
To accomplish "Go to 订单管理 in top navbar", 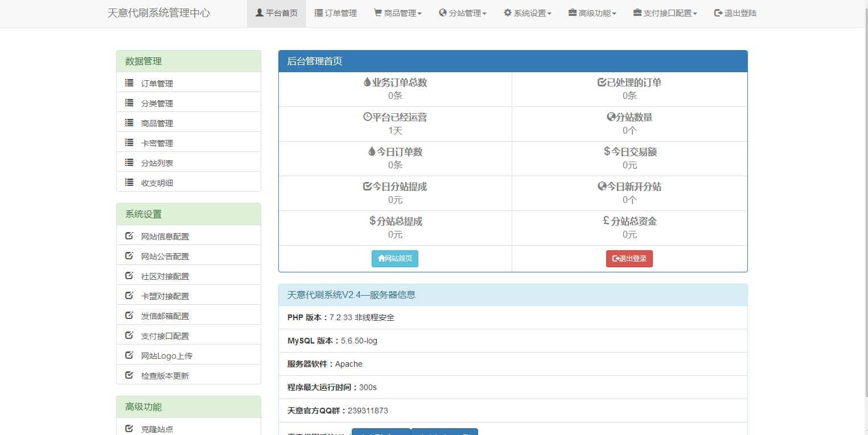I will point(336,13).
